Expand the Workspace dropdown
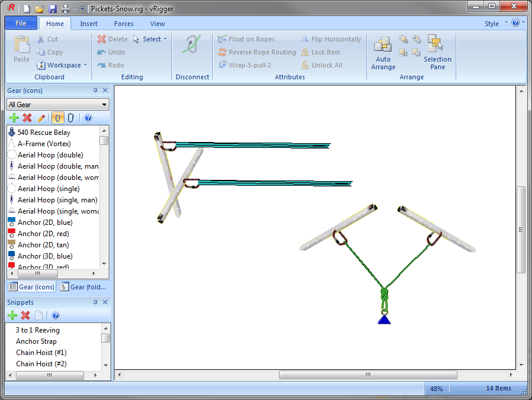Viewport: 532px width, 400px height. tap(61, 65)
